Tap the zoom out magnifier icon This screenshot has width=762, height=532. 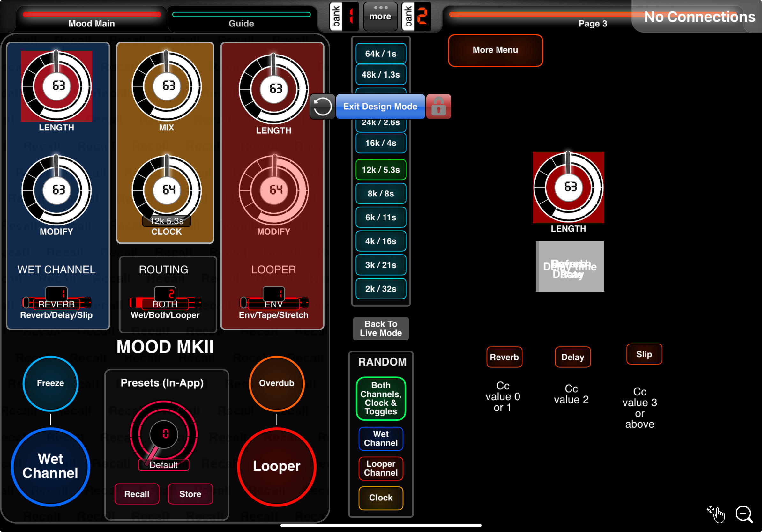click(744, 514)
